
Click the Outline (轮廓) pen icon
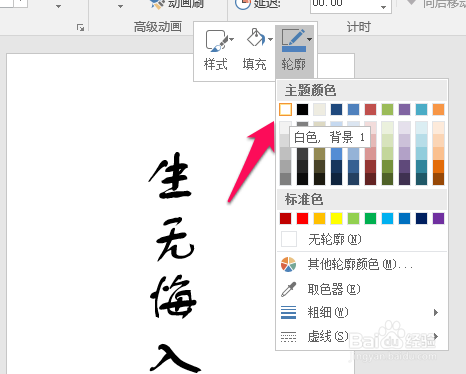[x=293, y=40]
